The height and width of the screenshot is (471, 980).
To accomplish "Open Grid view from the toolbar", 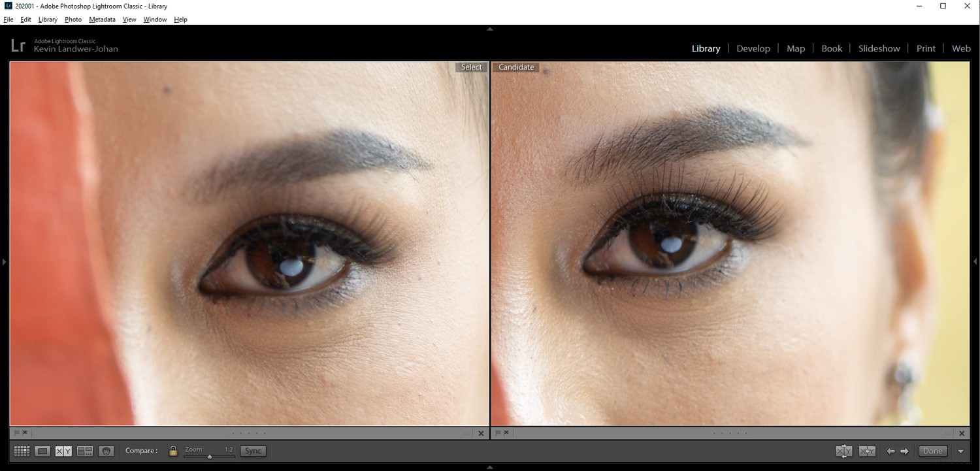I will point(22,451).
